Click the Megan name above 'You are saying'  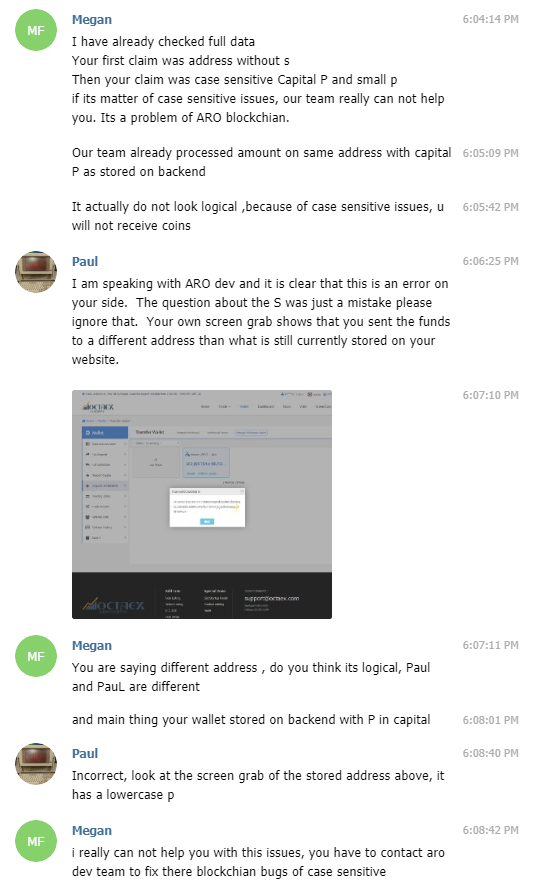pyautogui.click(x=91, y=646)
